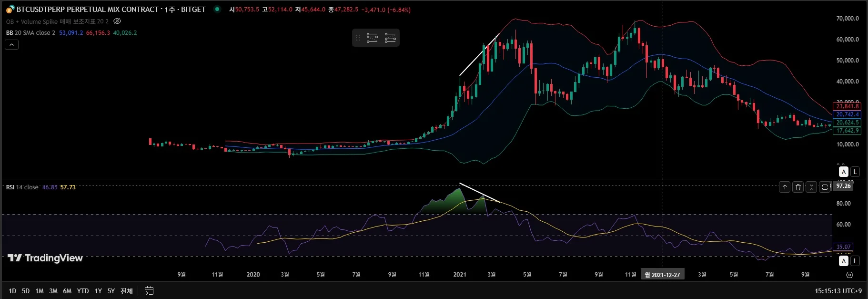Image resolution: width=868 pixels, height=299 pixels.
Task: Collapse the RSI pane
Action: click(x=811, y=187)
